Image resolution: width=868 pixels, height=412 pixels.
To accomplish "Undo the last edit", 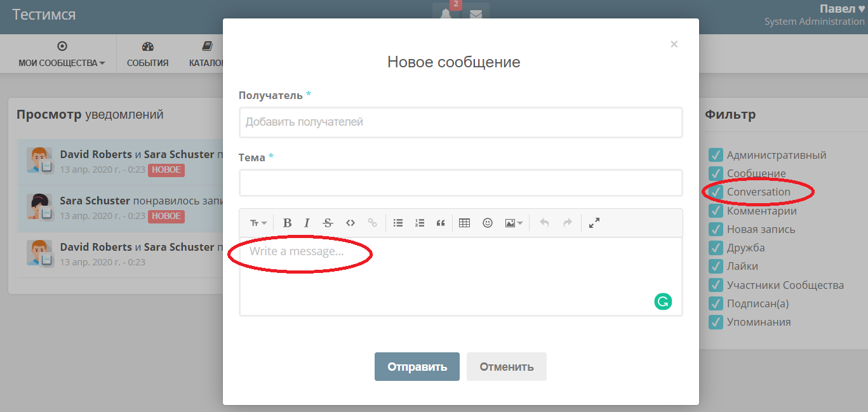I will click(x=544, y=223).
